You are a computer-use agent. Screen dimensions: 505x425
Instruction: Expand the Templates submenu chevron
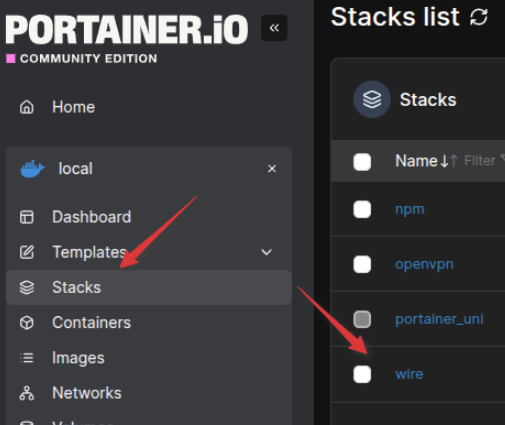tap(266, 252)
